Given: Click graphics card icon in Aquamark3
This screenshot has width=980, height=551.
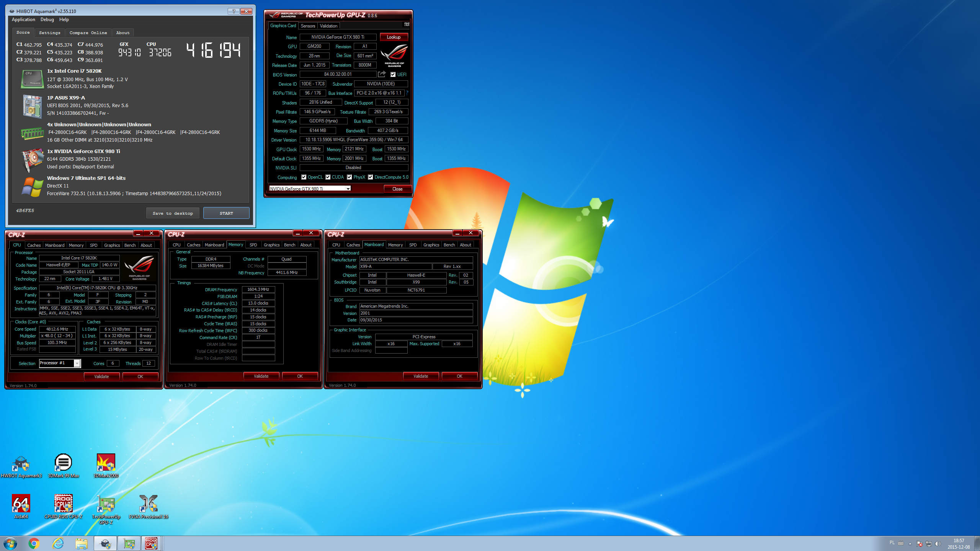Looking at the screenshot, I should coord(32,160).
